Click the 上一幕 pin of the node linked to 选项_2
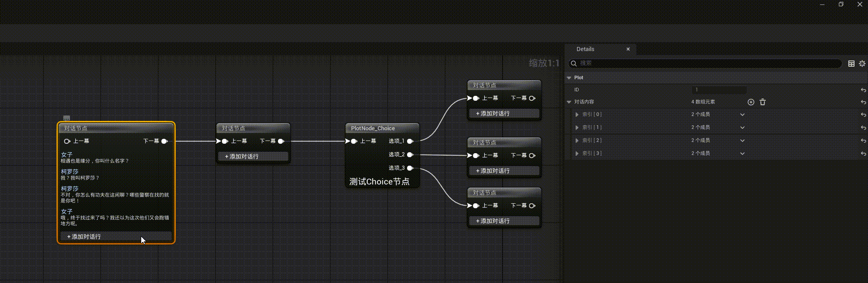Screen dimensions: 868x283 pos(476,155)
